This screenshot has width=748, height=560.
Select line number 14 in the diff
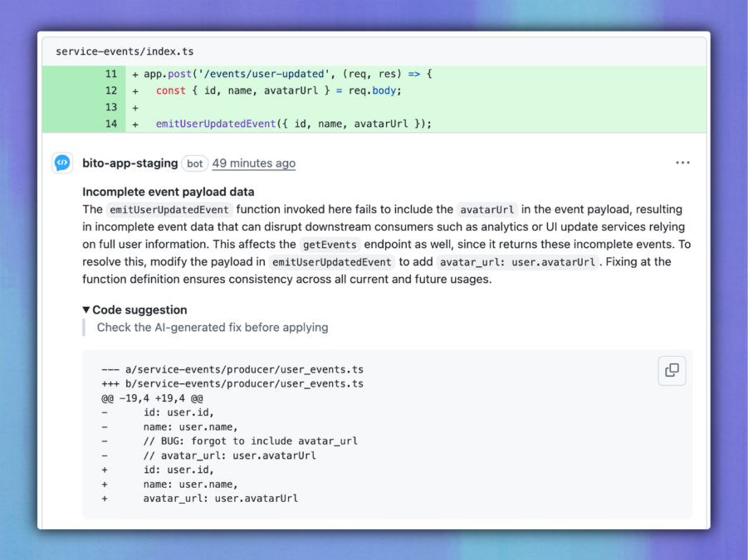pyautogui.click(x=110, y=124)
